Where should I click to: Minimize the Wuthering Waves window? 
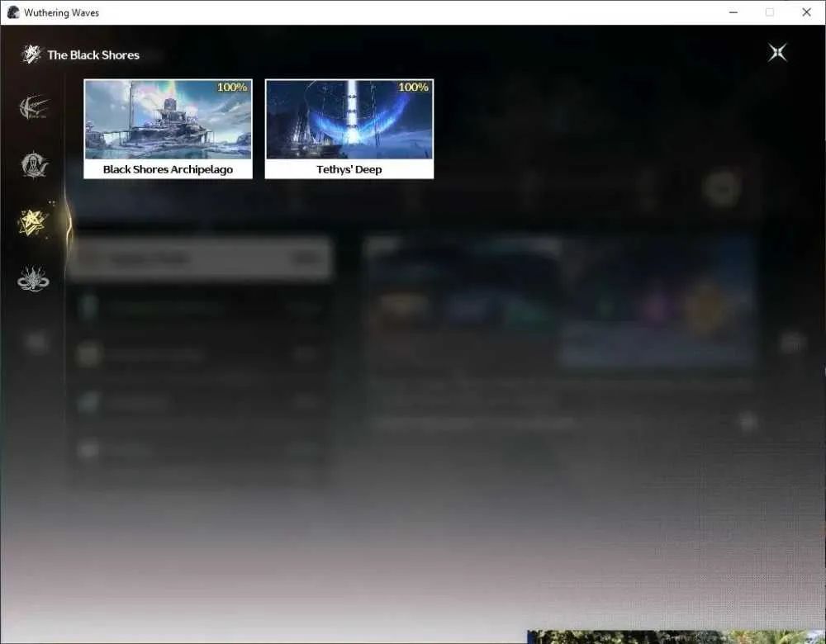click(733, 12)
